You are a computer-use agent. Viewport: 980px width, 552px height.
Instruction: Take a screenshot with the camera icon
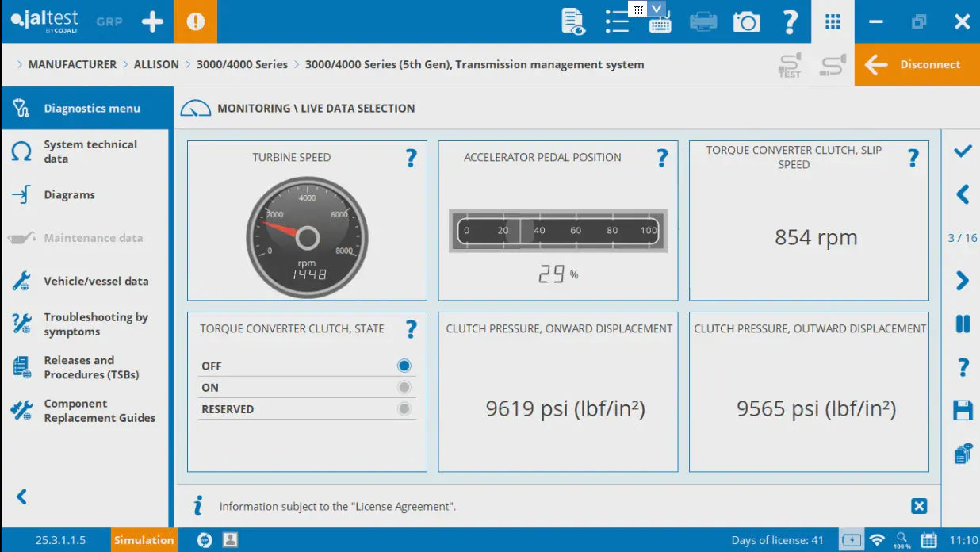pyautogui.click(x=746, y=21)
